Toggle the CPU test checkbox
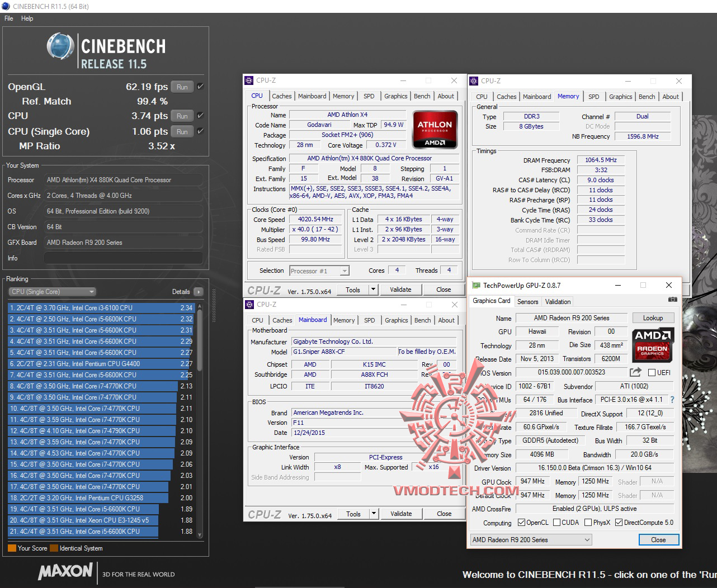Screen dimensions: 717x588 click(200, 116)
